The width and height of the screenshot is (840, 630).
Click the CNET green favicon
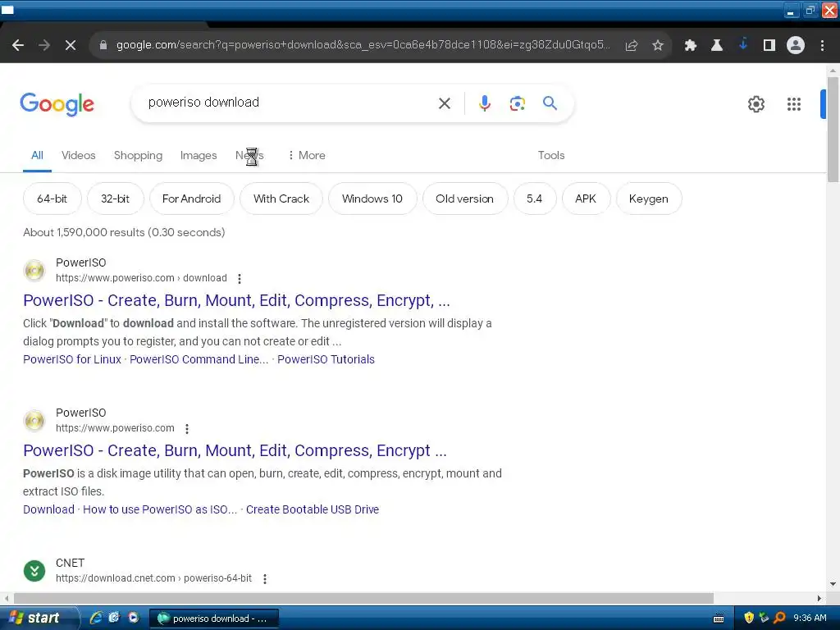[x=34, y=571]
